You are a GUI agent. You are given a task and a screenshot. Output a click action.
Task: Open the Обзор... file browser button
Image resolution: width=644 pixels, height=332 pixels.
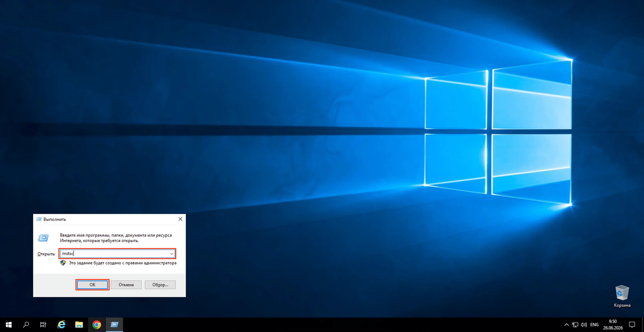pyautogui.click(x=160, y=285)
